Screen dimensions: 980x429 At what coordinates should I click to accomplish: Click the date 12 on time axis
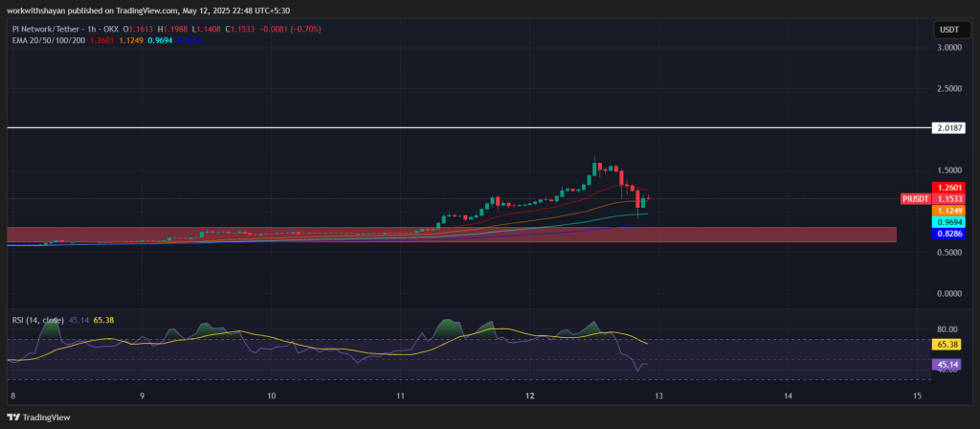(529, 395)
